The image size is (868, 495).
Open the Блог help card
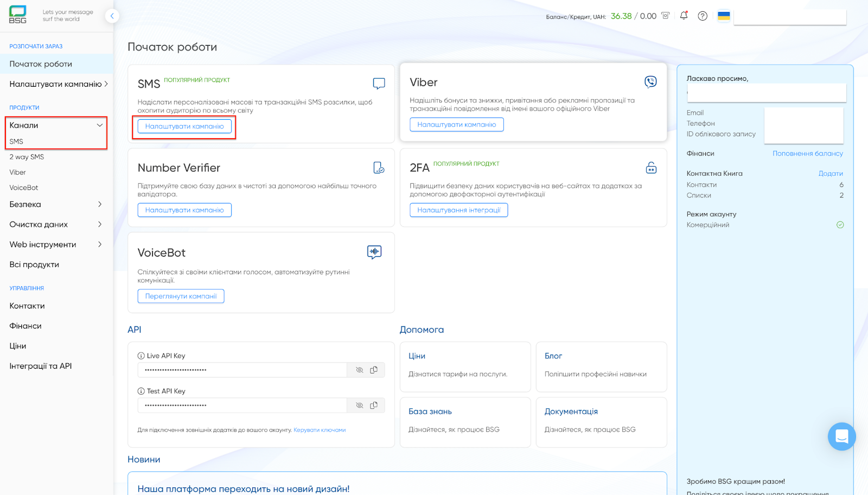(601, 367)
